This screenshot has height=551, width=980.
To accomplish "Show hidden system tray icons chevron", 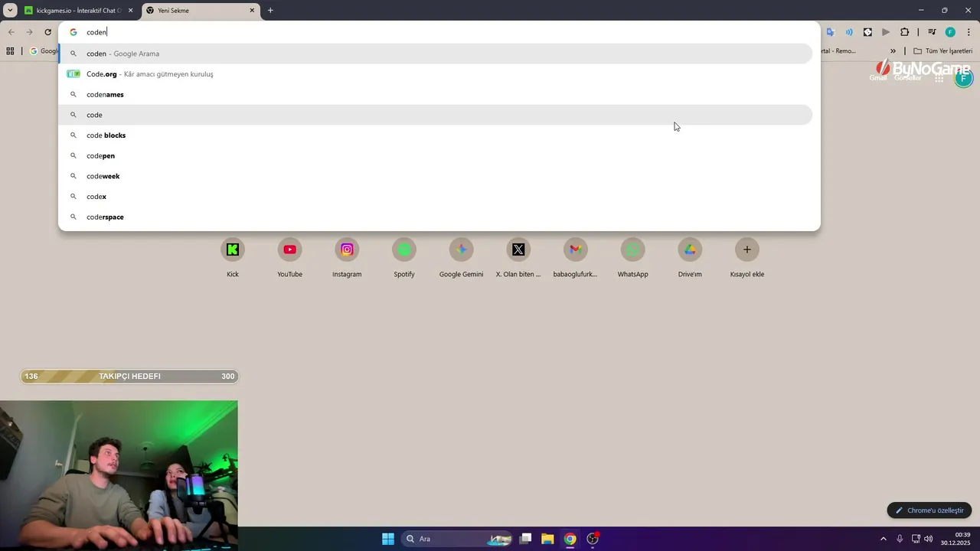I will (x=883, y=539).
